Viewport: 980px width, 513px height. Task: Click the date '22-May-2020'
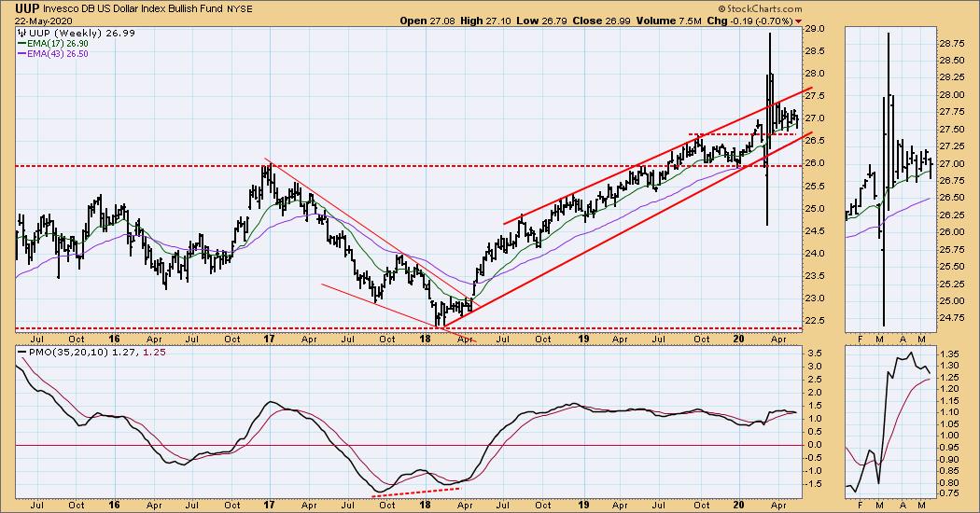pos(42,21)
